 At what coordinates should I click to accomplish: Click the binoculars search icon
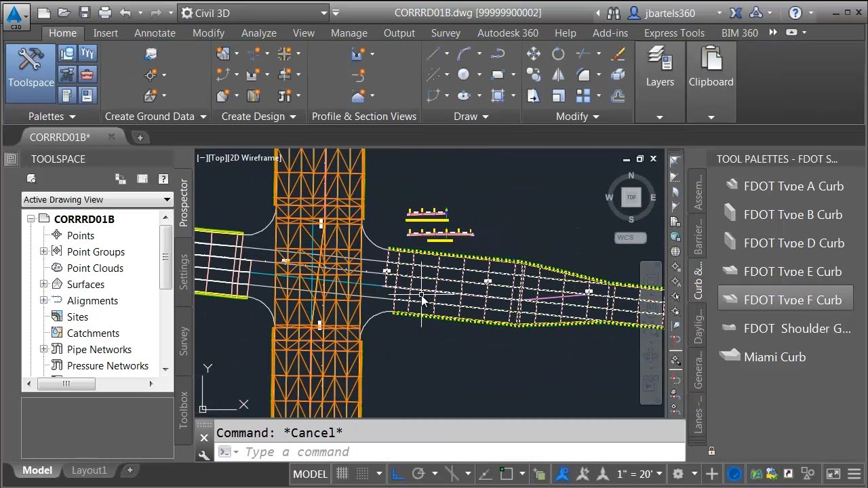click(x=613, y=12)
